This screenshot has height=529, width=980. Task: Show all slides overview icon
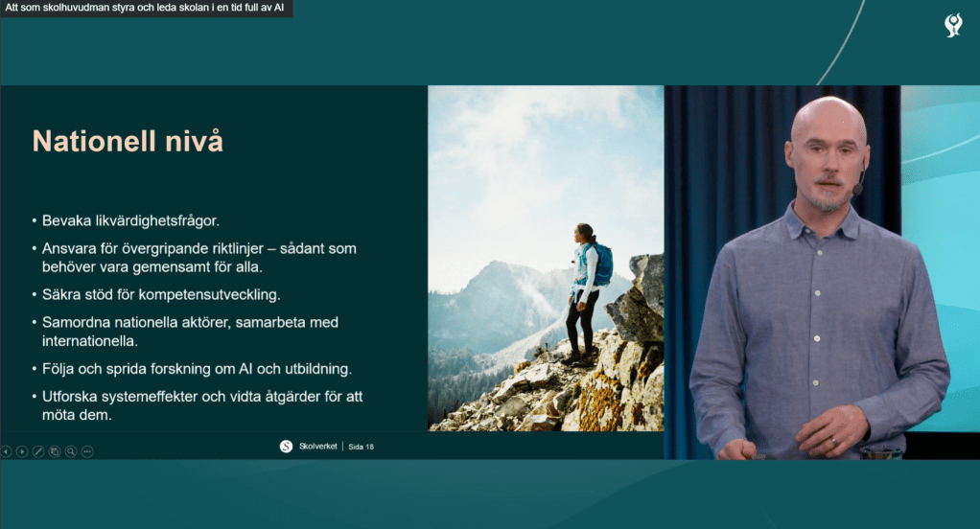click(x=55, y=451)
